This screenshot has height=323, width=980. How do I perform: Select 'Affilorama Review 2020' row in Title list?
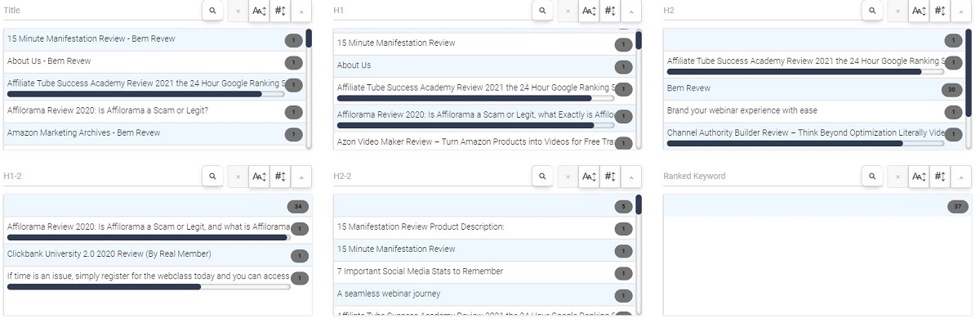(155, 111)
